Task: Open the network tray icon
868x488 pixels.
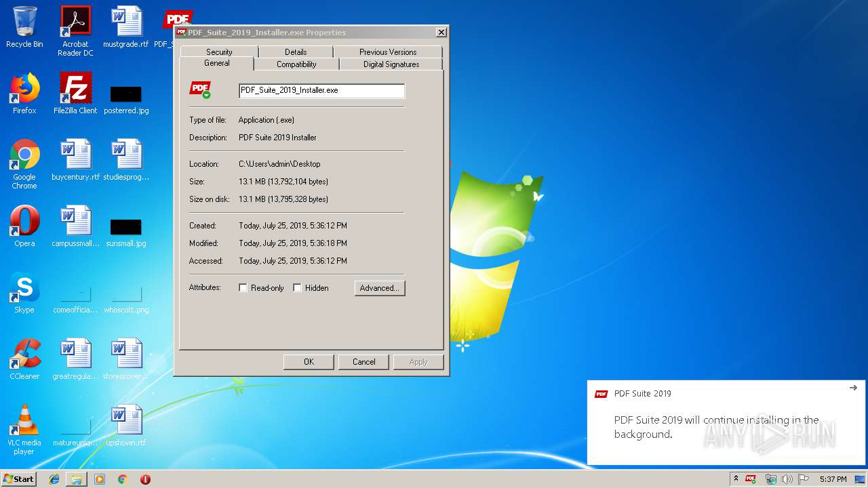Action: coord(770,479)
